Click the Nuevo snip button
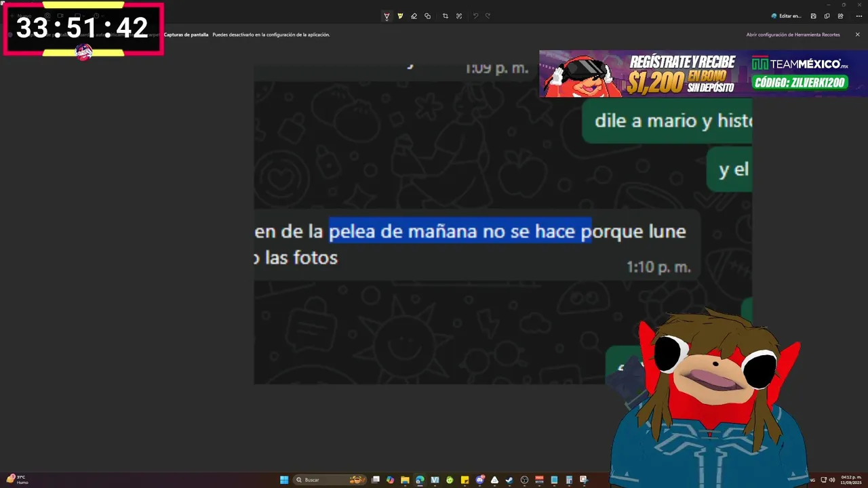This screenshot has height=488, width=868. pyautogui.click(x=21, y=16)
